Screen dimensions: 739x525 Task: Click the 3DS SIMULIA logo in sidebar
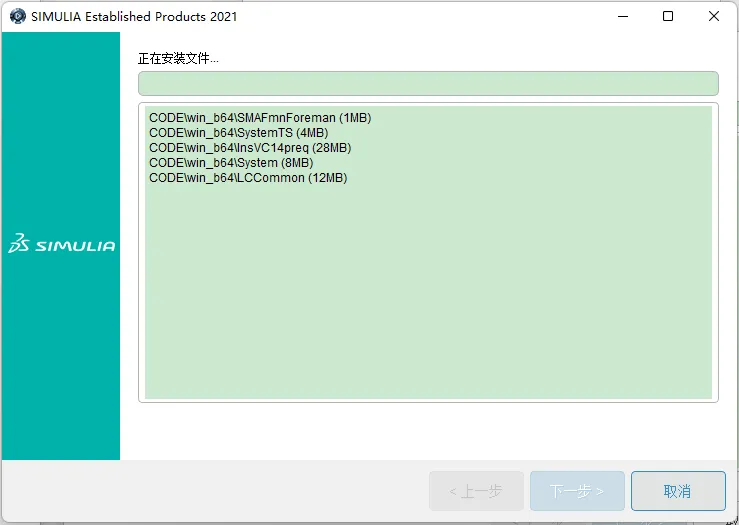(61, 243)
